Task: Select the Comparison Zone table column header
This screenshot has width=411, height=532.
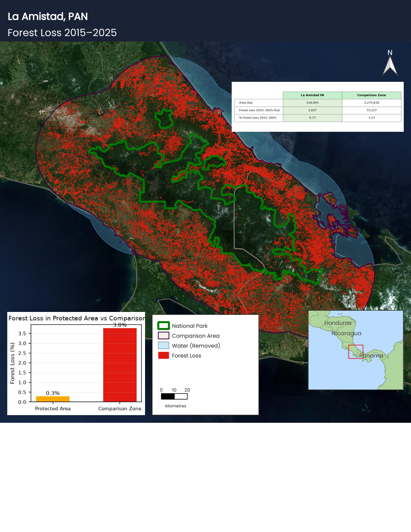Action: click(x=372, y=95)
